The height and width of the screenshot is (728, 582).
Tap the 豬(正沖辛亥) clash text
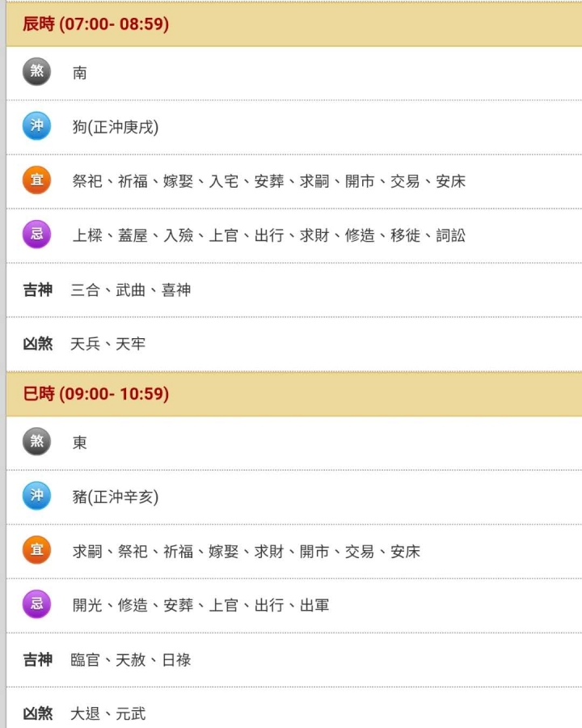pos(116,497)
